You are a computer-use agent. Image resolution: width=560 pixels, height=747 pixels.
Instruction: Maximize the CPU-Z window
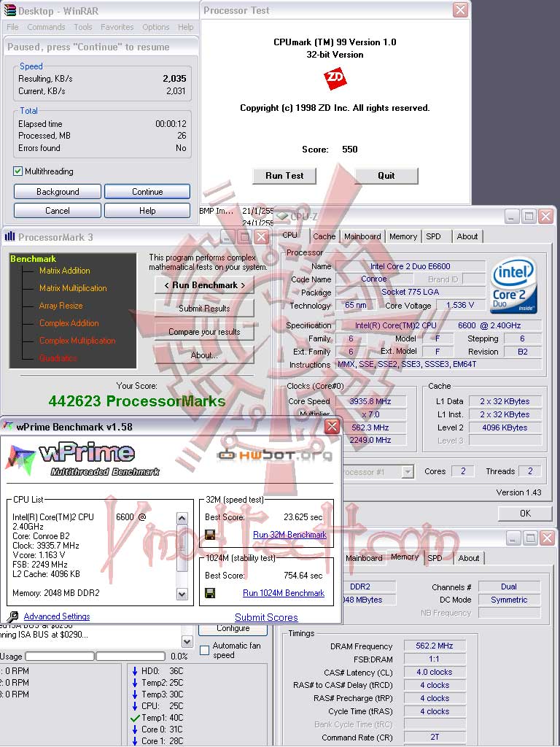(529, 217)
